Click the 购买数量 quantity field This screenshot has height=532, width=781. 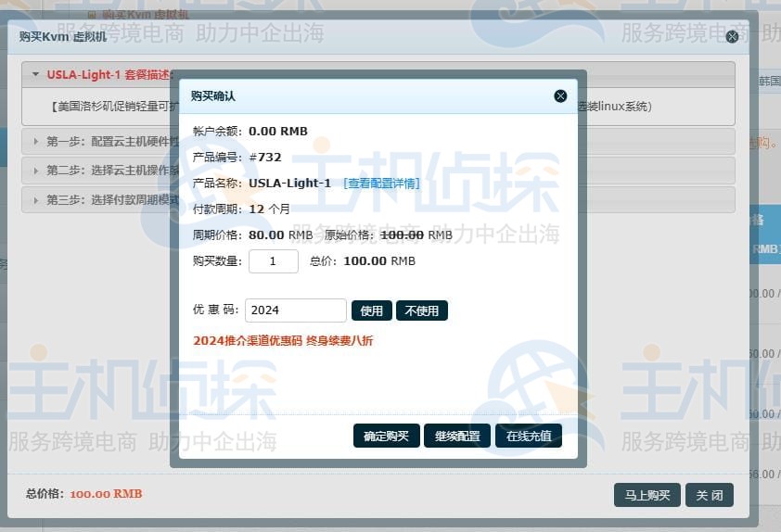click(x=273, y=261)
